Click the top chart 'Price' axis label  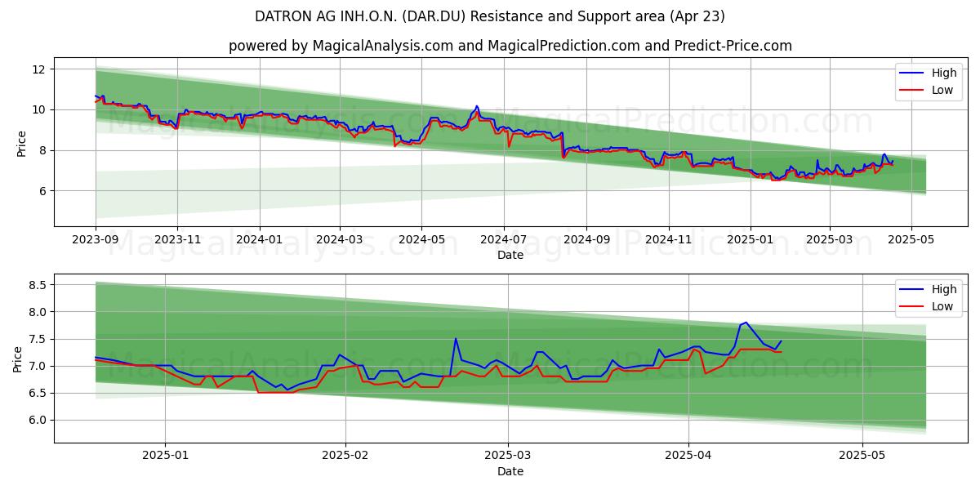click(21, 142)
